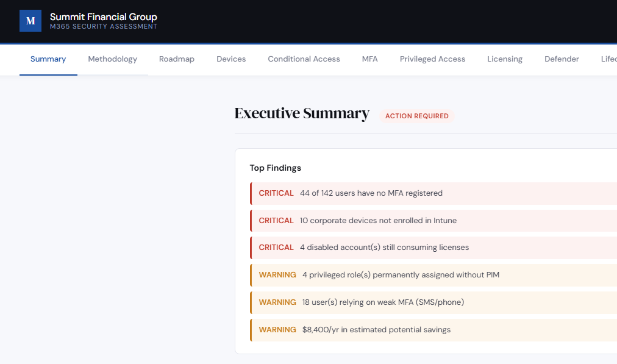Select the Conditional Access tab
617x364 pixels.
(x=304, y=59)
